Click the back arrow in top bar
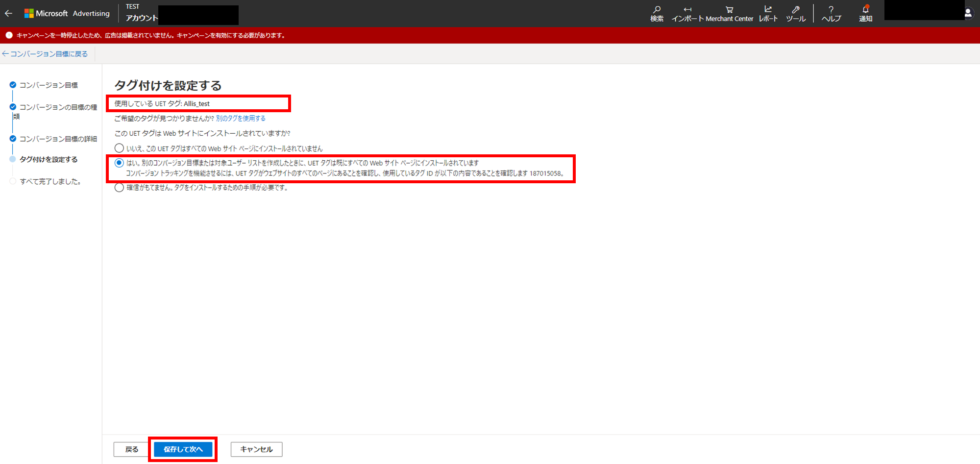 8,14
